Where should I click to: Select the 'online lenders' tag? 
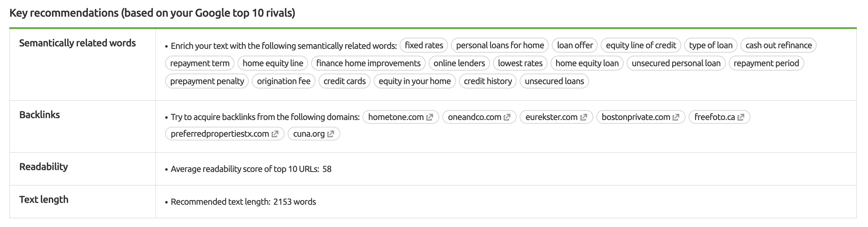[x=459, y=63]
